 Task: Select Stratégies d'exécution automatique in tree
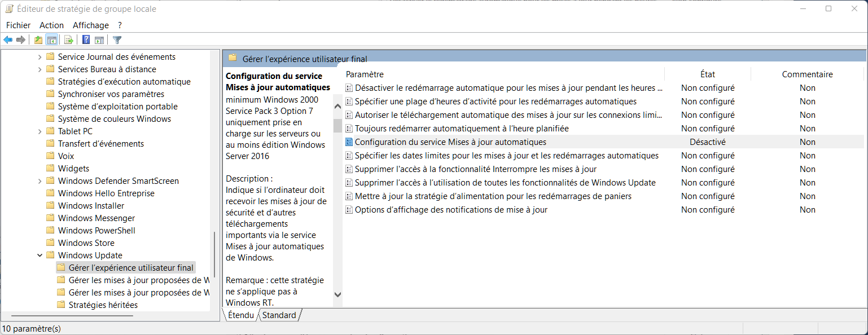(124, 81)
